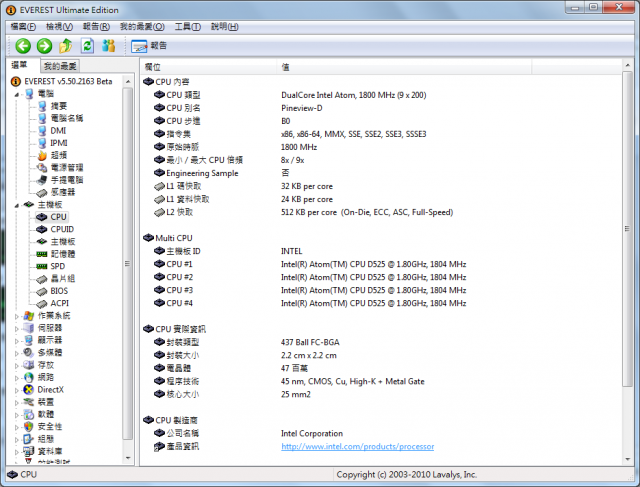Click the green Back arrow toolbar icon
Screen dimensions: 640x487
click(23, 46)
